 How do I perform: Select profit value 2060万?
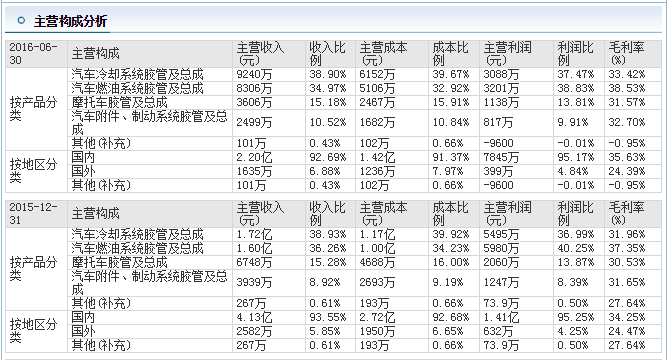[501, 262]
